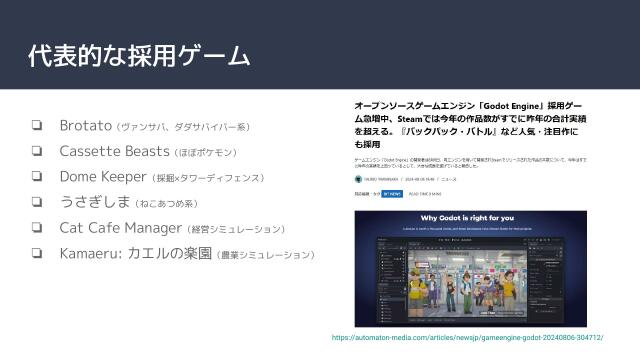This screenshot has height=360, width=640.
Task: Select the Cat Cafe Manager list item text
Action: click(x=172, y=228)
